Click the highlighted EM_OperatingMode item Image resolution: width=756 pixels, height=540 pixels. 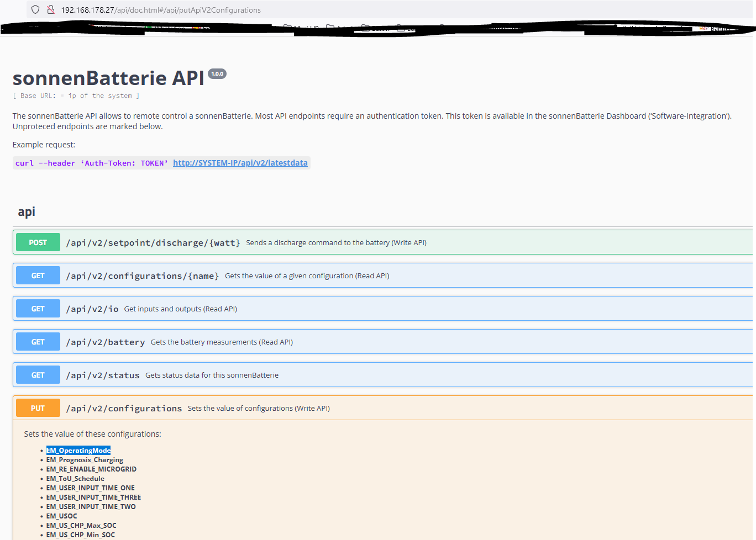click(78, 451)
